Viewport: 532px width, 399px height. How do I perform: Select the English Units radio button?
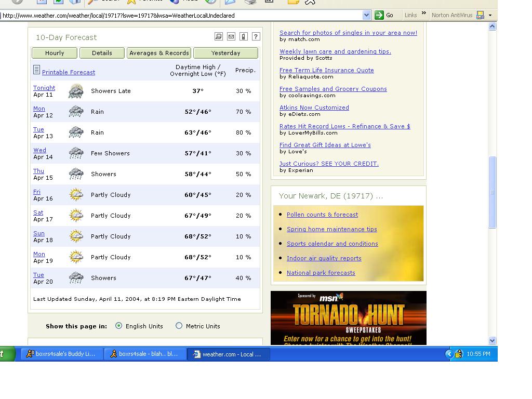pos(119,326)
